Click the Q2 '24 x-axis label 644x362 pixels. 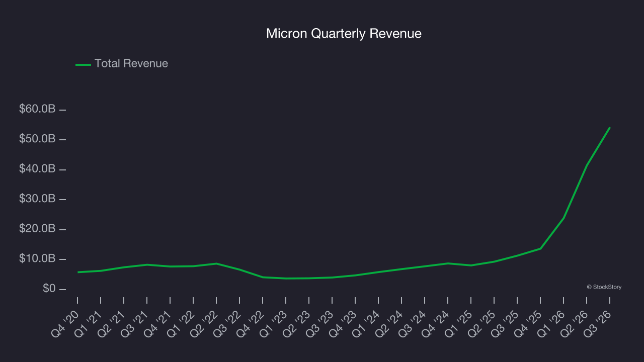point(389,323)
